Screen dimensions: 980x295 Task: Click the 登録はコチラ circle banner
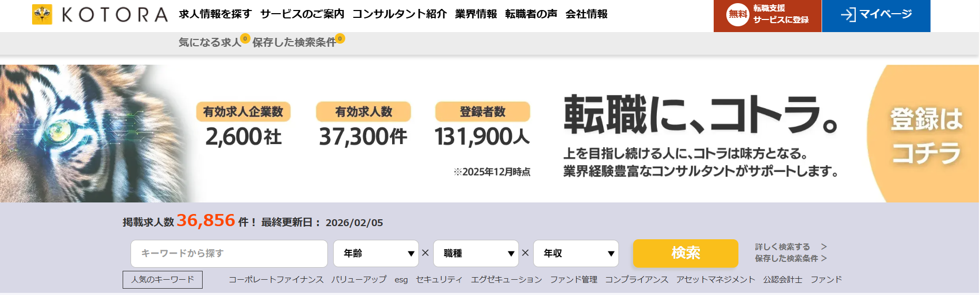pos(926,135)
